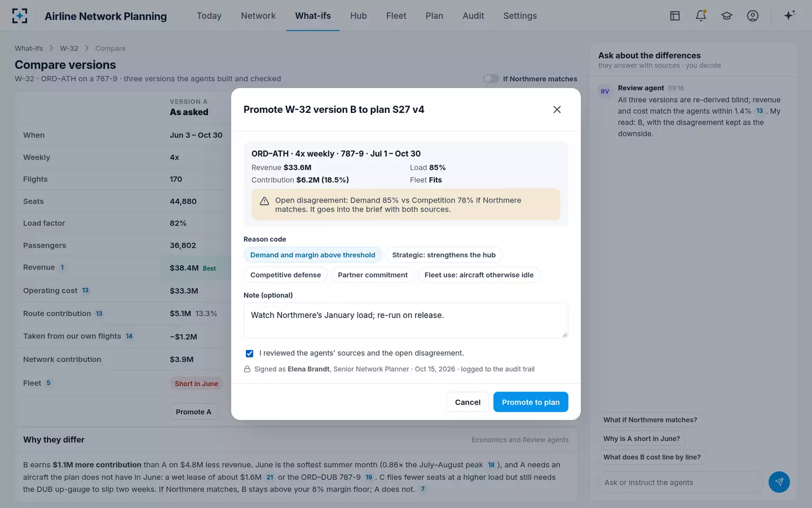Go to the Audit tab
Viewport: 812px width, 508px height.
click(473, 16)
